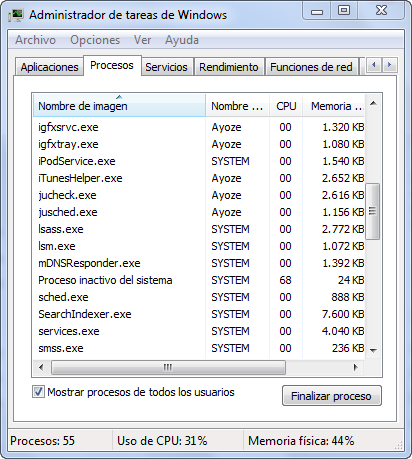This screenshot has width=412, height=459.
Task: Open the Ver menu
Action: click(x=142, y=40)
